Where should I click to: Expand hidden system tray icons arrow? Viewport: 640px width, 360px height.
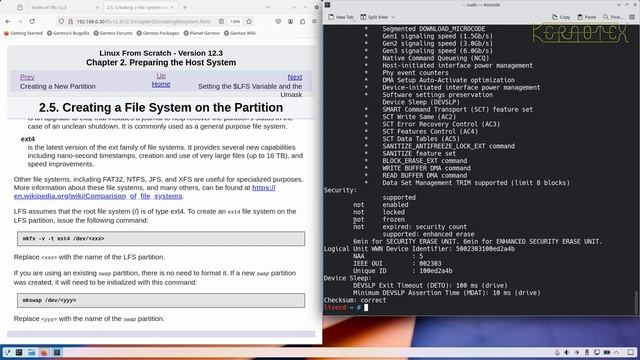[617, 352]
